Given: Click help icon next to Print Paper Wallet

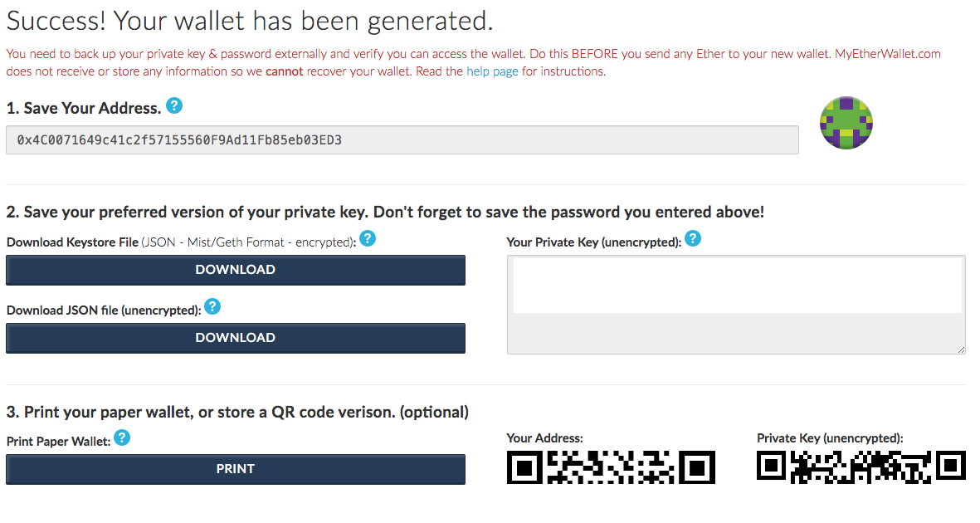Looking at the screenshot, I should point(122,438).
